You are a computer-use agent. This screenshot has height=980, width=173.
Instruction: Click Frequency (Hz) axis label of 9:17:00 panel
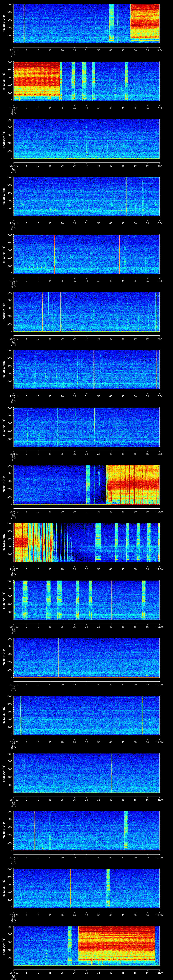coord(4,946)
